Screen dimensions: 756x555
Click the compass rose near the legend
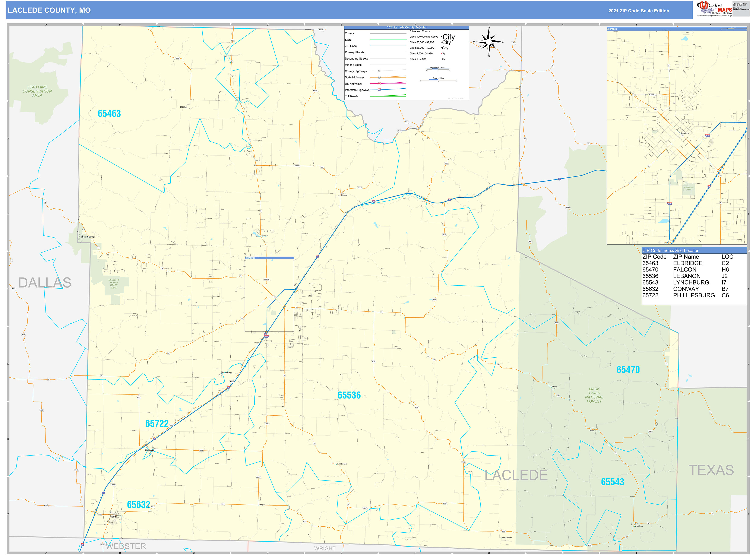[x=489, y=42]
